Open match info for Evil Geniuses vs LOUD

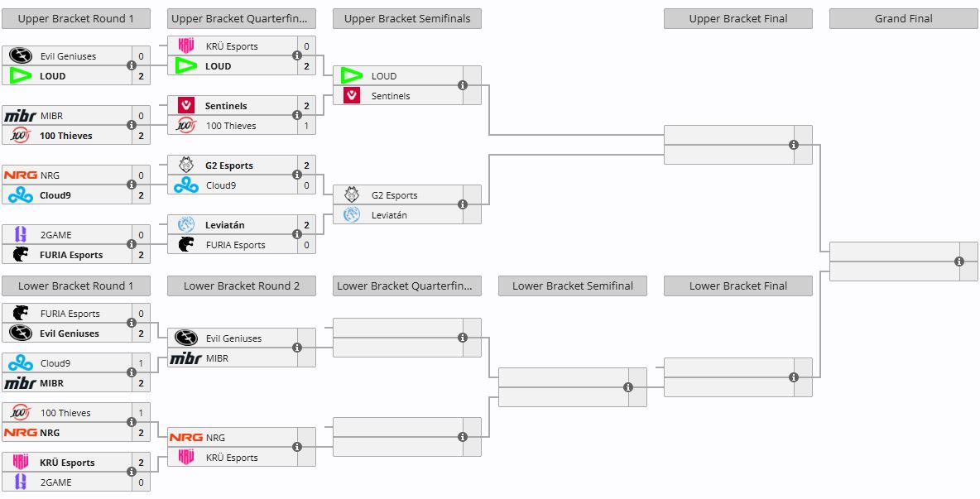coord(132,66)
